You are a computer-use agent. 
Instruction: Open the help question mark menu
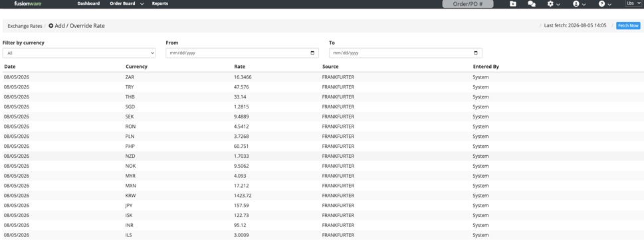[x=605, y=4]
